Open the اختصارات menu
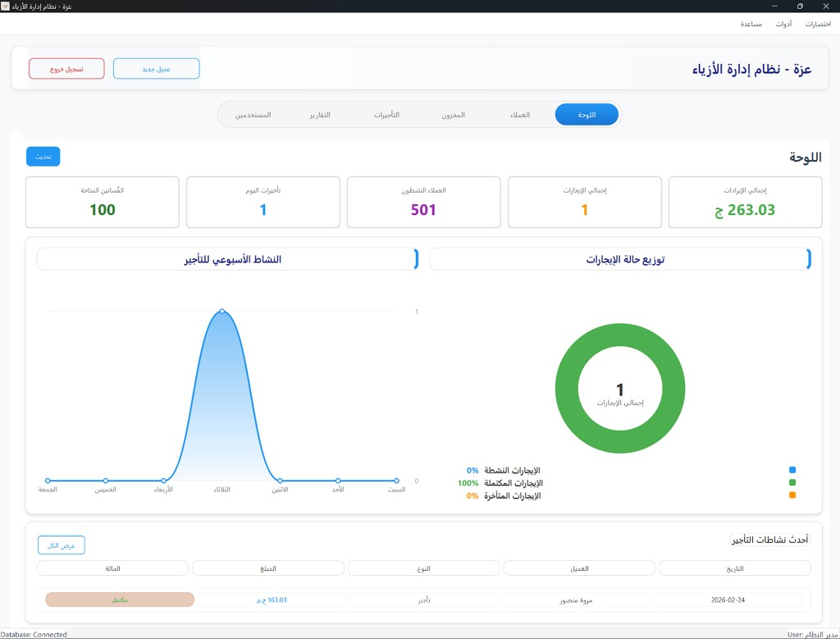This screenshot has width=840, height=639. pyautogui.click(x=818, y=24)
